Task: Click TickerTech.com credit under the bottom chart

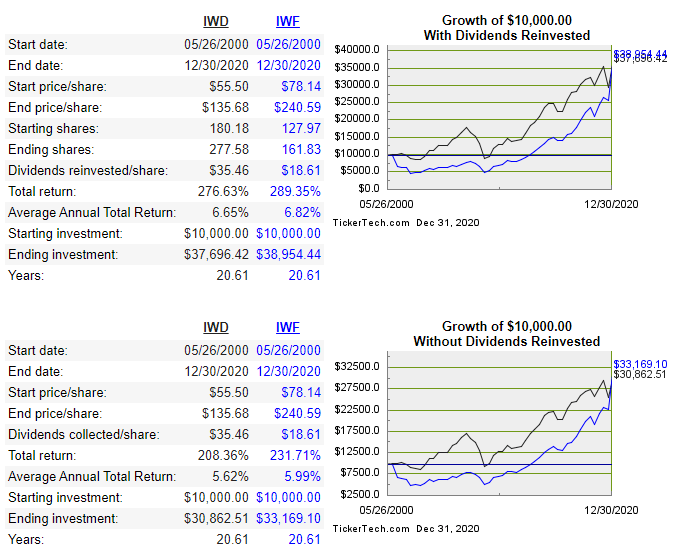Action: coord(371,528)
